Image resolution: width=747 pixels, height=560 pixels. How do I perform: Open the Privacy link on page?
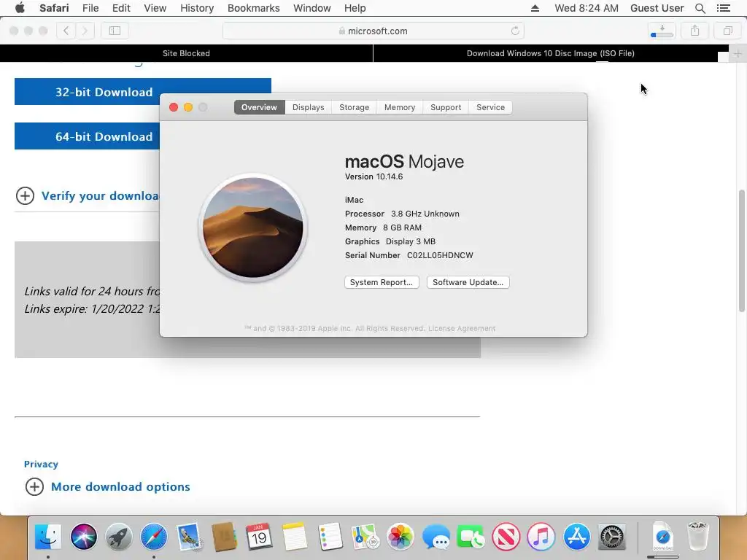point(41,464)
